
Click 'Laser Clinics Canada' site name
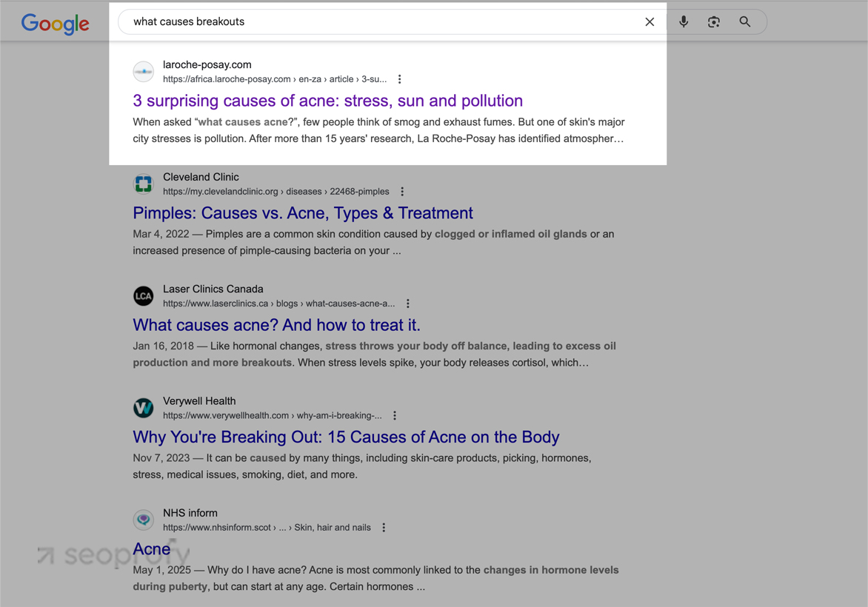(x=213, y=289)
